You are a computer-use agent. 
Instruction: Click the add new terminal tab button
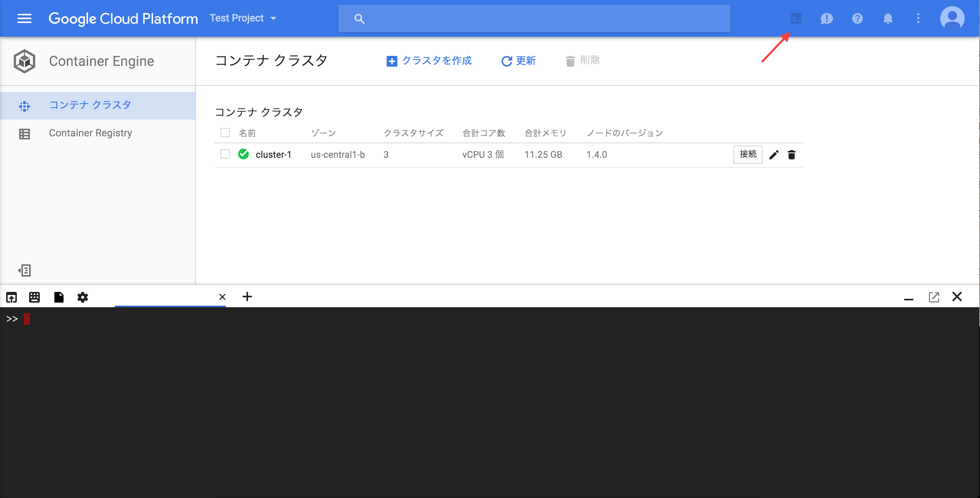tap(247, 297)
